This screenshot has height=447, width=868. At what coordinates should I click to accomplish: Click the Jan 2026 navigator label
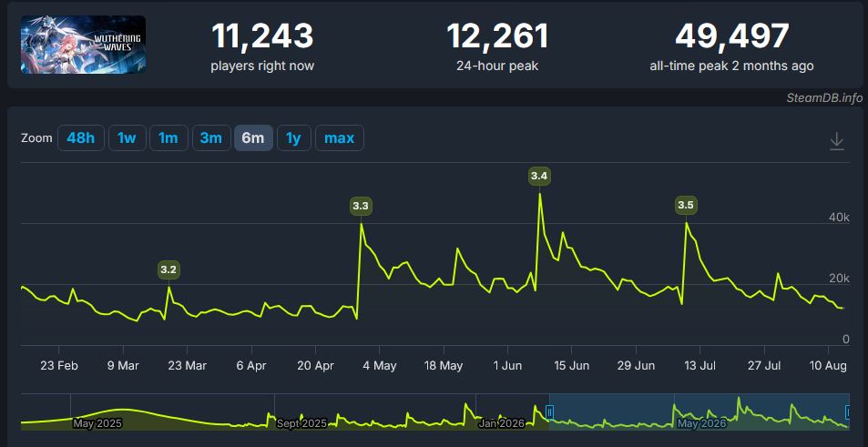click(501, 423)
